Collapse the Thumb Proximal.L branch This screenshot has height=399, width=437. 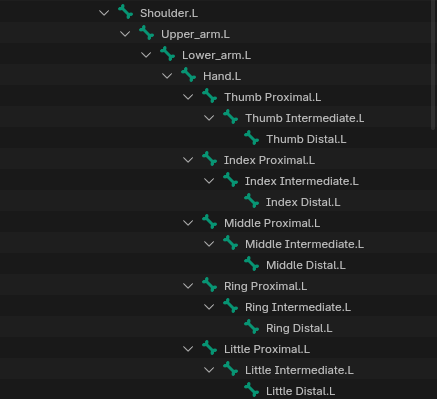188,97
